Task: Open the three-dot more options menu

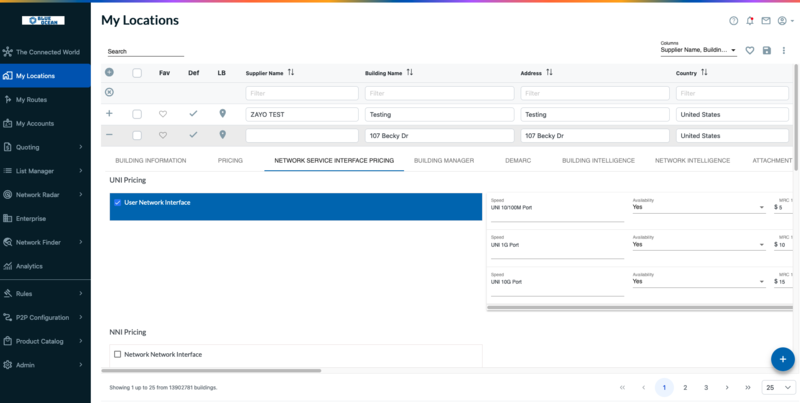Action: coord(784,51)
